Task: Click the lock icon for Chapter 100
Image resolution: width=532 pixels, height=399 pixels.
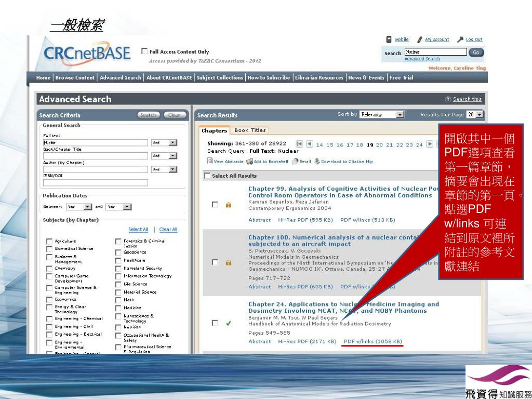Action: [229, 262]
